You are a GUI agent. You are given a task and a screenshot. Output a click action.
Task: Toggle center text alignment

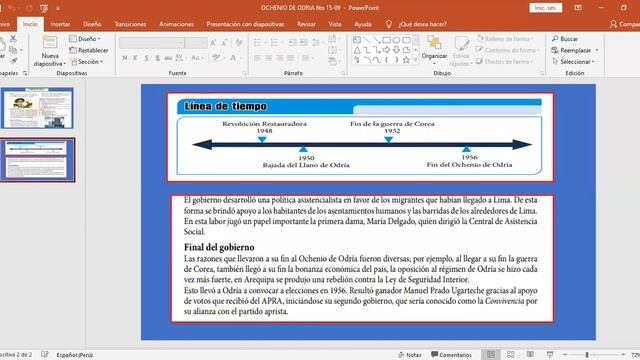pyautogui.click(x=269, y=58)
